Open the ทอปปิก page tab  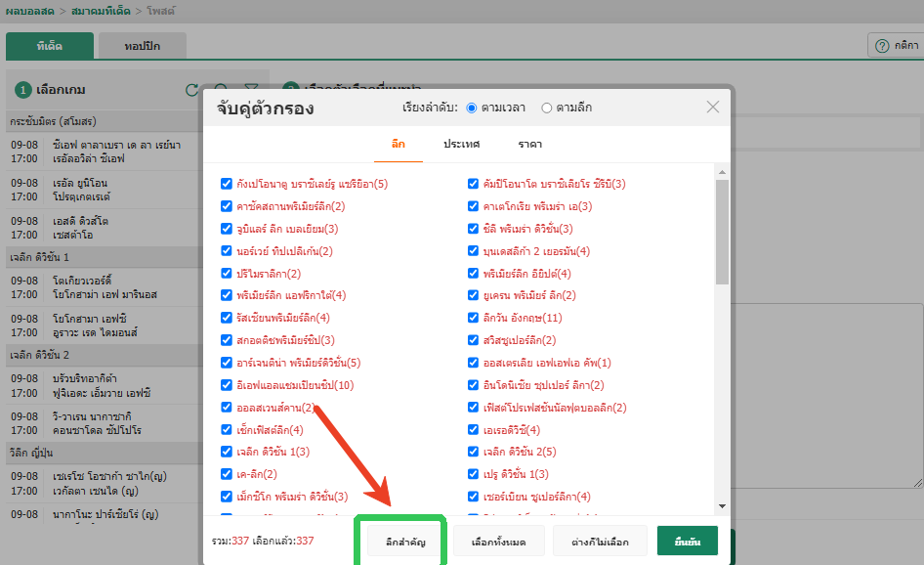pyautogui.click(x=142, y=46)
